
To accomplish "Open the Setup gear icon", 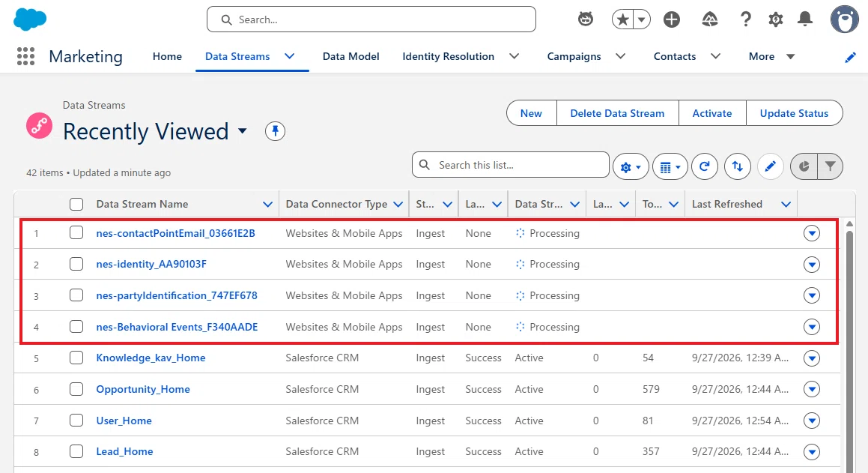I will click(x=776, y=19).
